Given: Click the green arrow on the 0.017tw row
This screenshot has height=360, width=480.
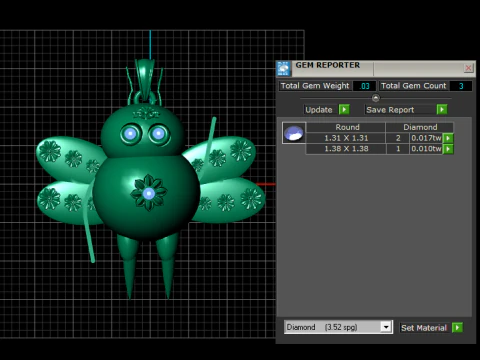Looking at the screenshot, I should (448, 138).
